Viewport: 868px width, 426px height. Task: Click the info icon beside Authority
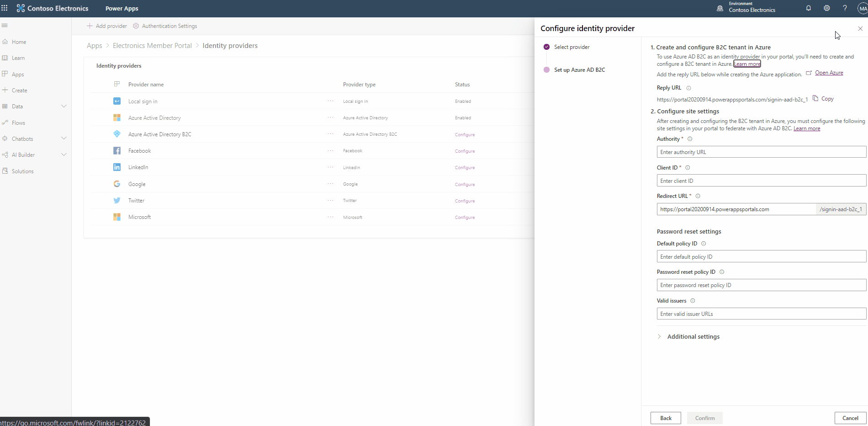coord(690,139)
